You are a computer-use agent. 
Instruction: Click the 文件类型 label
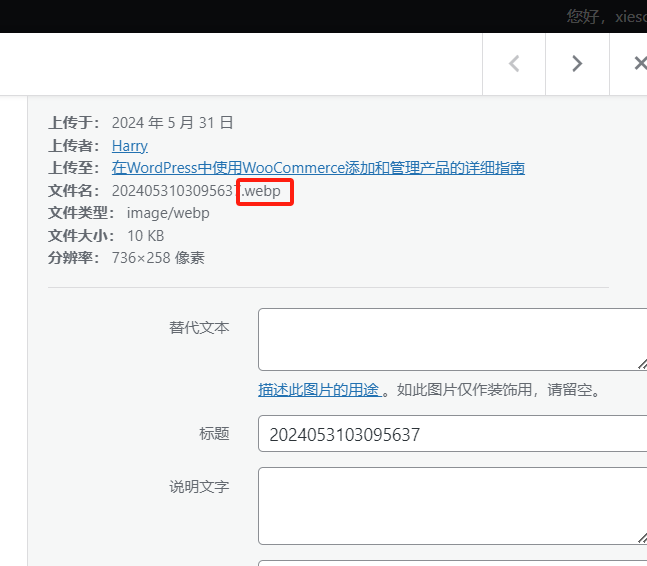81,213
